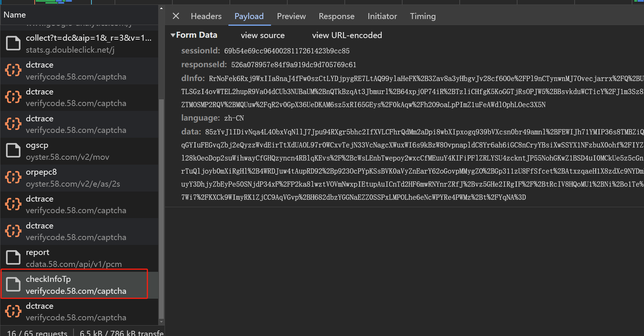Switch to the Payload tab

pyautogui.click(x=249, y=16)
